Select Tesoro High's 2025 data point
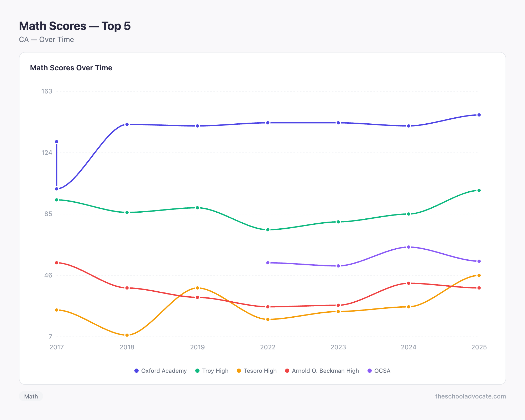The height and width of the screenshot is (420, 525). [x=479, y=275]
